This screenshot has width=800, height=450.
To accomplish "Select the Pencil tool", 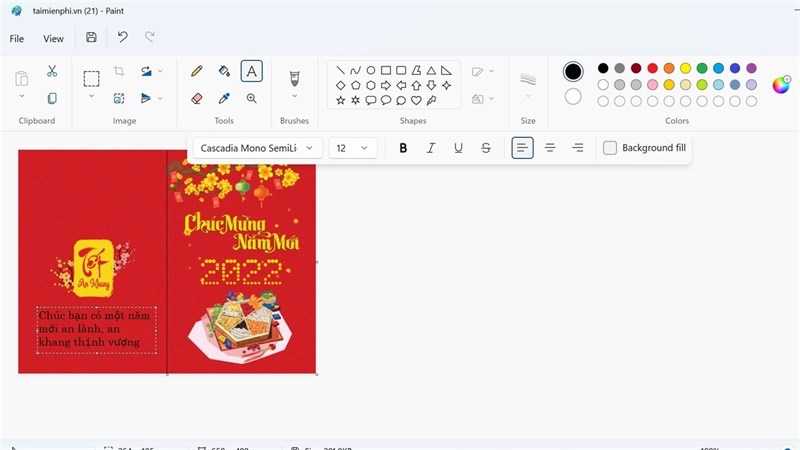I will pyautogui.click(x=196, y=71).
